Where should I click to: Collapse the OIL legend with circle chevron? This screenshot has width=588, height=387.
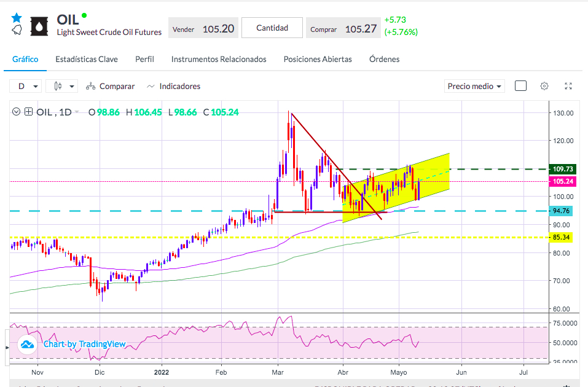tap(16, 112)
